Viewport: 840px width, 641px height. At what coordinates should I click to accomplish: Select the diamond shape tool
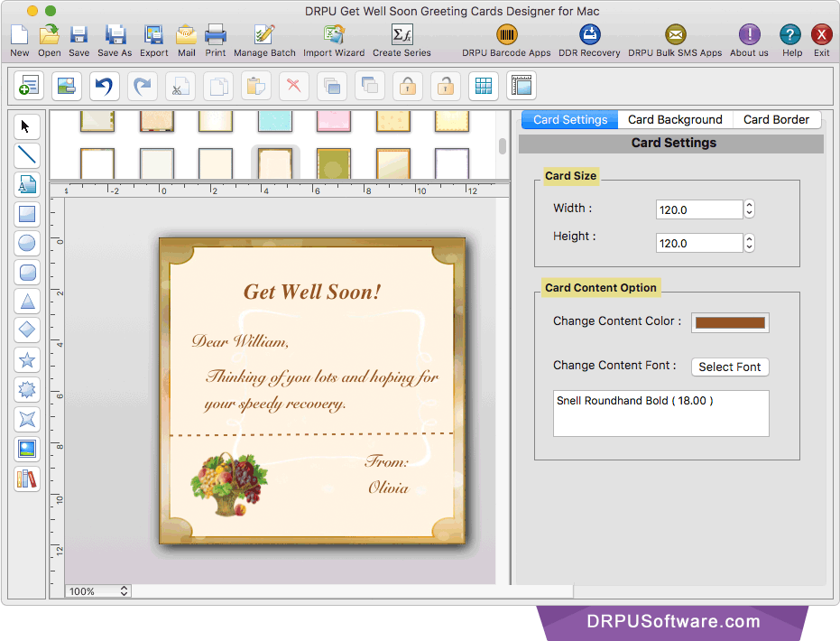(x=27, y=330)
